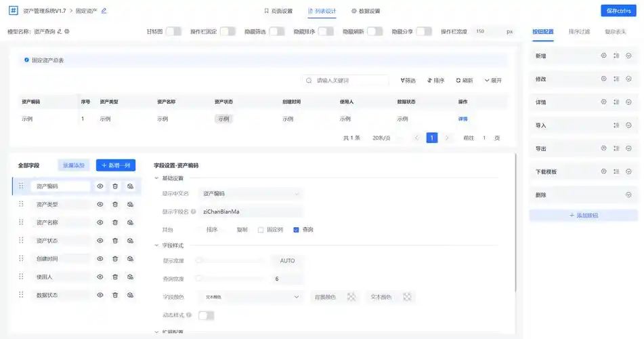Click the copy-settings icon in 创建时间 row

(x=130, y=259)
